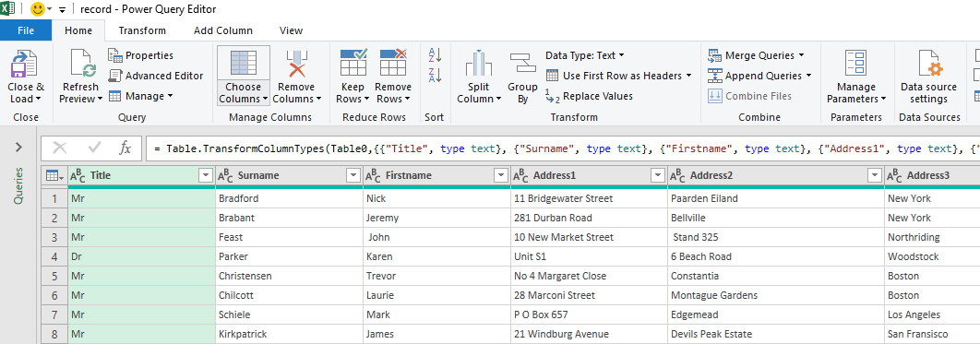Click the Remove Rows icon
The height and width of the screenshot is (344, 980).
tap(393, 63)
